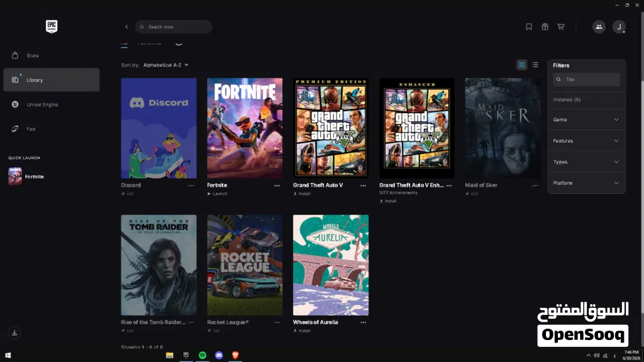Switch to list view
Viewport: 644px width, 362px height.
click(535, 65)
